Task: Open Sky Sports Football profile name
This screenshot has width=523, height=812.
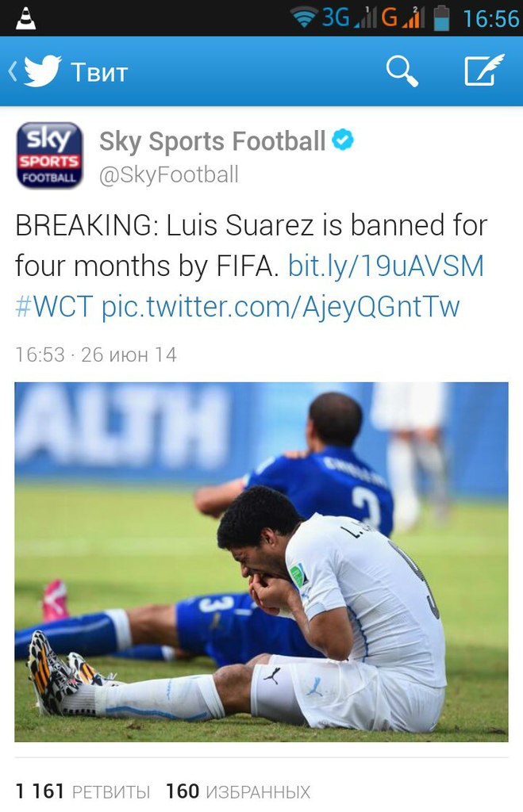Action: [x=212, y=141]
